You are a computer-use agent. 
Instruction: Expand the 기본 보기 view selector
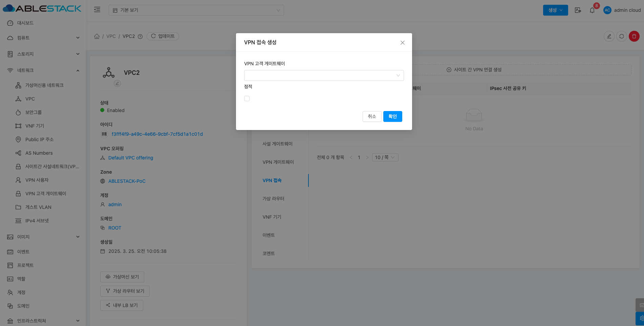tap(196, 10)
